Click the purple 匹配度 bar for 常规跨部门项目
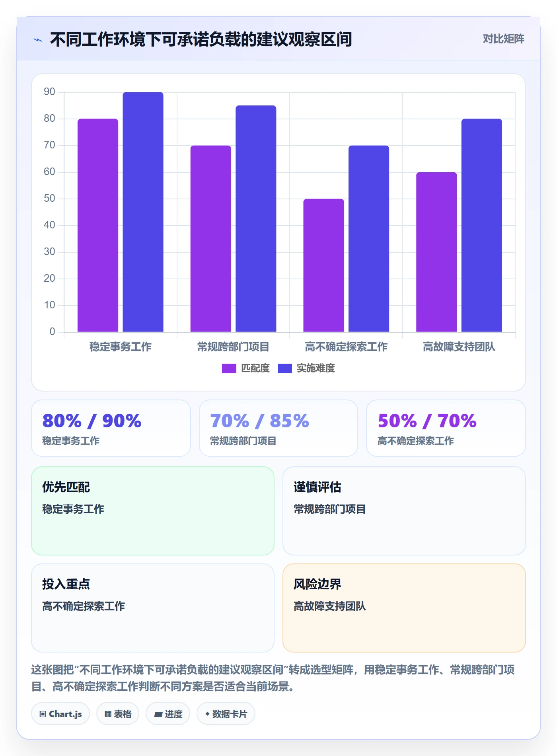Viewport: 557px width, 756px height. [x=211, y=239]
